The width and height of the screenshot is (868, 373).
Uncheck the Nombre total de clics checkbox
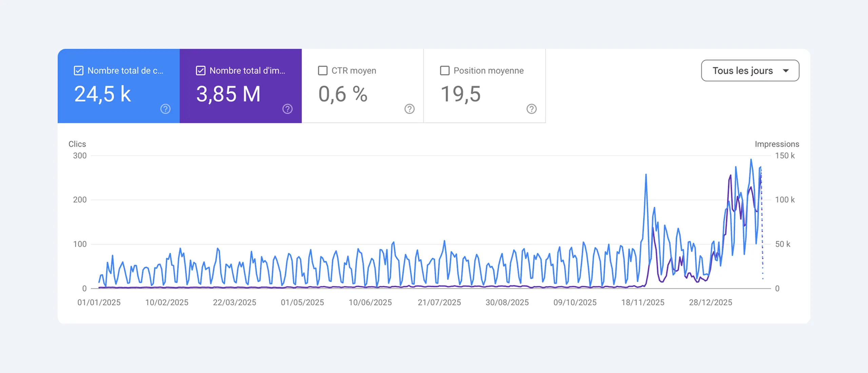(79, 71)
